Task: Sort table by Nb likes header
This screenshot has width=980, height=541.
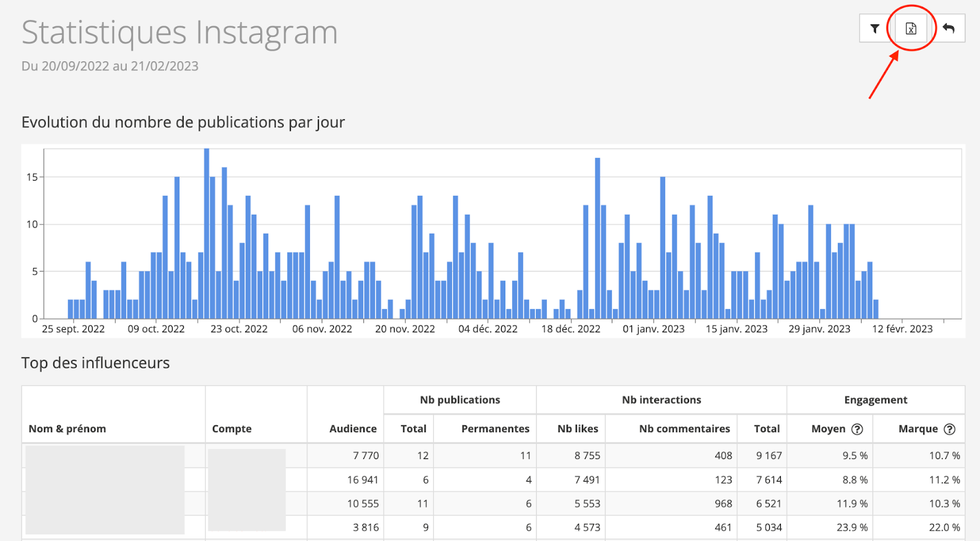Action: 578,429
